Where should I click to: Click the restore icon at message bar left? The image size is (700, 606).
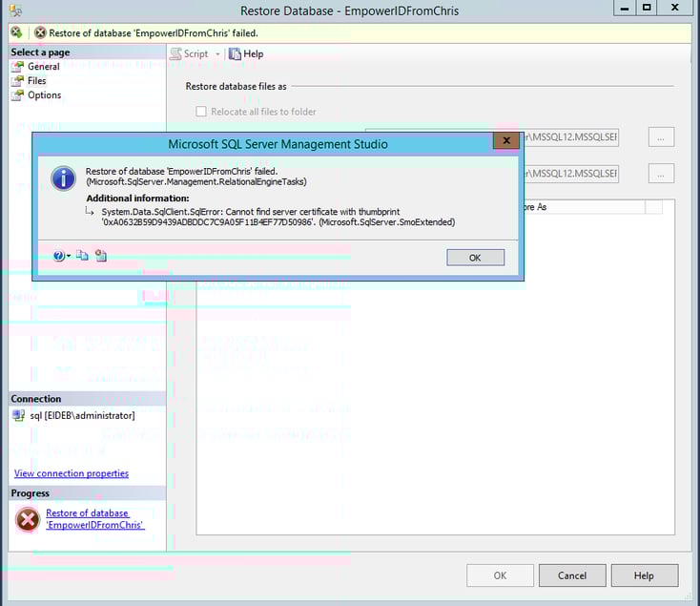click(16, 32)
